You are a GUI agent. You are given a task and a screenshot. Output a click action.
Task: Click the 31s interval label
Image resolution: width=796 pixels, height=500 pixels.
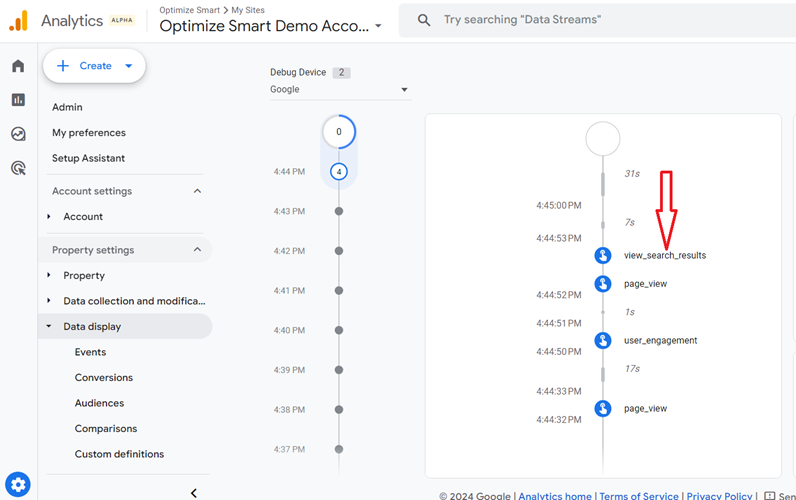632,174
